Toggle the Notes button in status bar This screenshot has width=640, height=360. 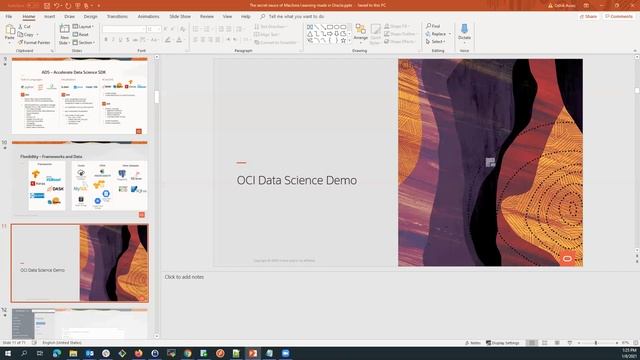tap(473, 343)
